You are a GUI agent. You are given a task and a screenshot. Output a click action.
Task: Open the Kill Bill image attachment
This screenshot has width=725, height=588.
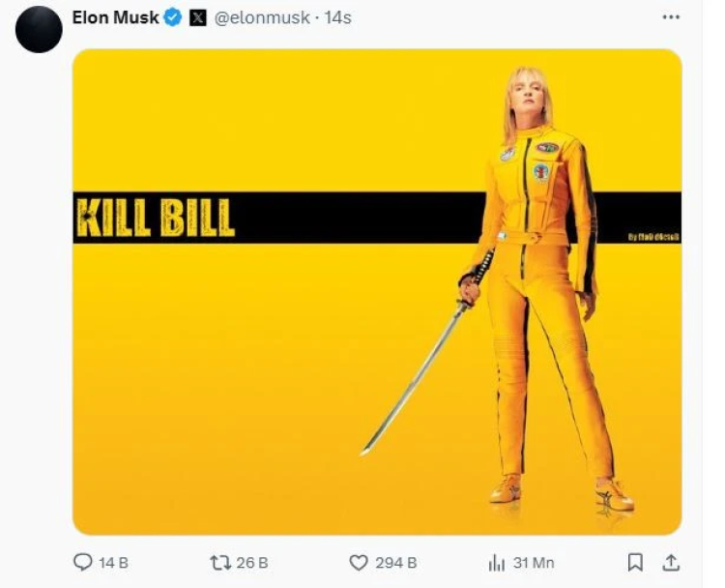click(377, 292)
